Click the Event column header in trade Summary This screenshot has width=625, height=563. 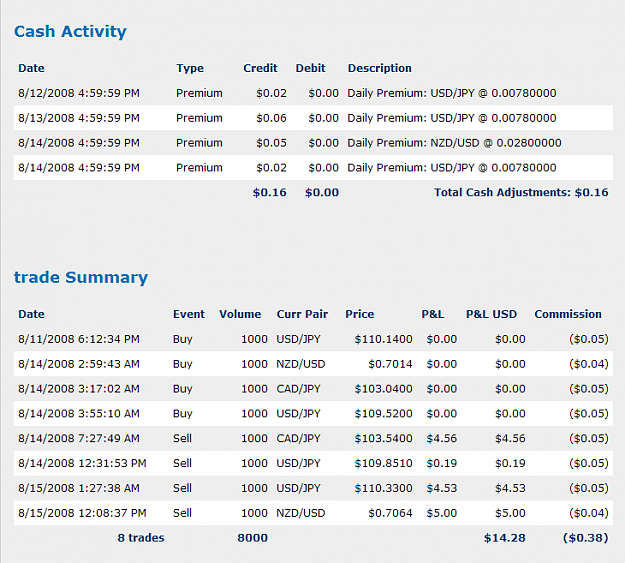[x=189, y=314]
